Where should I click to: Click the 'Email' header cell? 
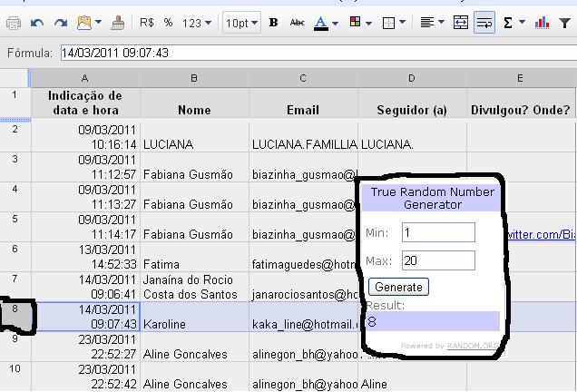point(303,103)
